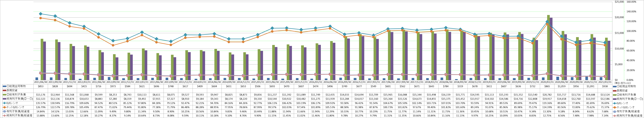Select the 114.39% net D/E cell
This screenshot has height=118, width=644.
548,107
